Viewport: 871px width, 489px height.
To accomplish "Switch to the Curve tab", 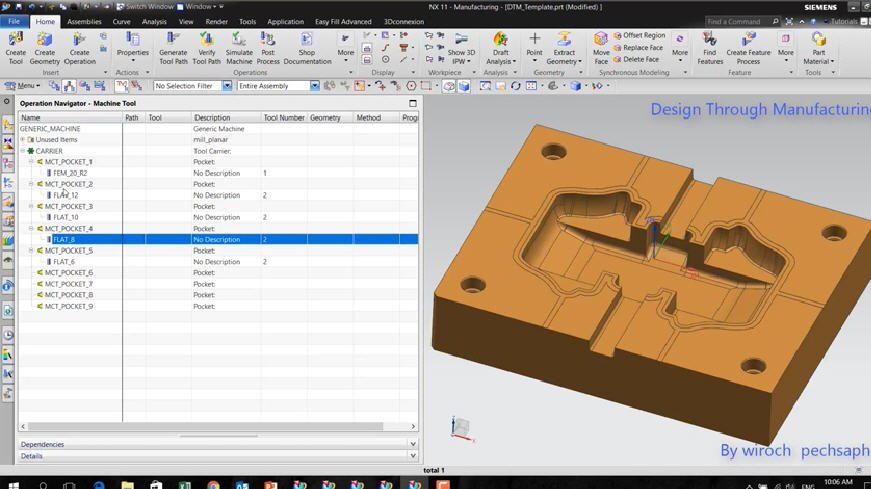I will pos(121,22).
